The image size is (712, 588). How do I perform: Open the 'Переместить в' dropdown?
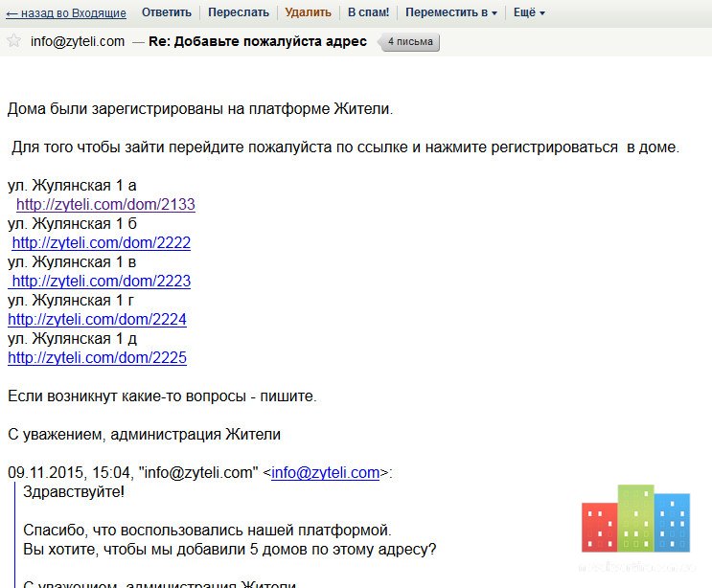[x=451, y=12]
